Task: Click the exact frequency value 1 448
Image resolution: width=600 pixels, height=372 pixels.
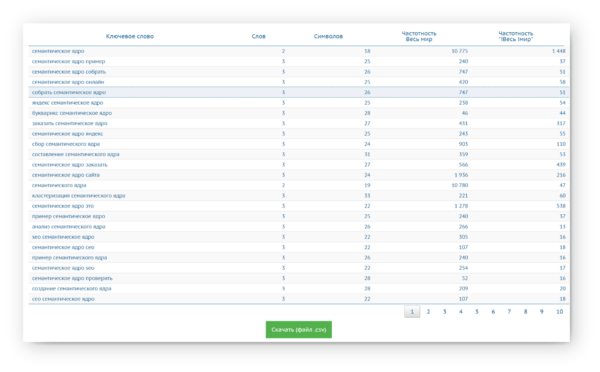Action: pos(559,51)
